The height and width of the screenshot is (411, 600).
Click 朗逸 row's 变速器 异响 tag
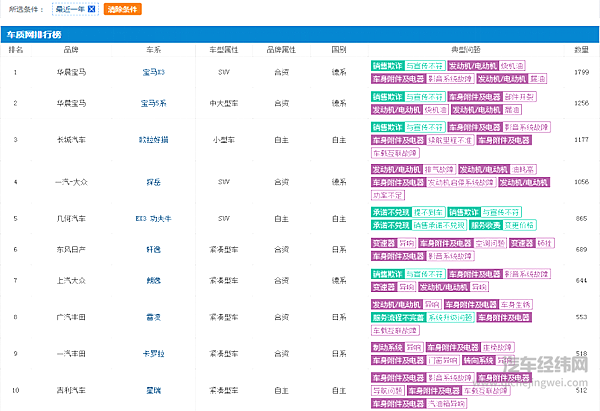(x=393, y=287)
